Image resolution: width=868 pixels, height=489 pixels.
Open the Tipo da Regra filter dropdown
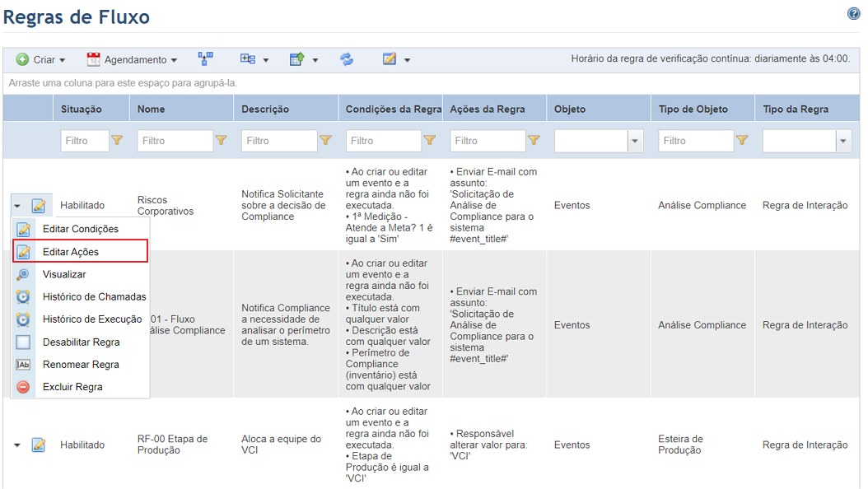coord(843,141)
